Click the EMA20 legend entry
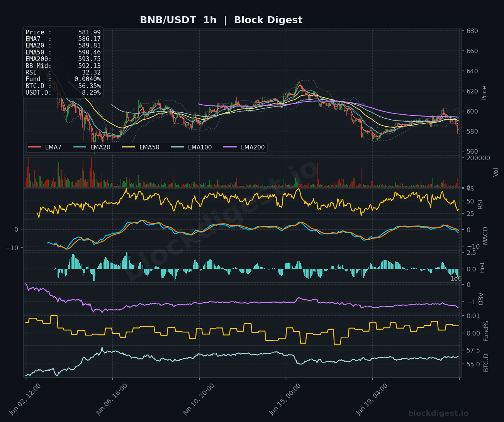The image size is (504, 422). [x=92, y=147]
